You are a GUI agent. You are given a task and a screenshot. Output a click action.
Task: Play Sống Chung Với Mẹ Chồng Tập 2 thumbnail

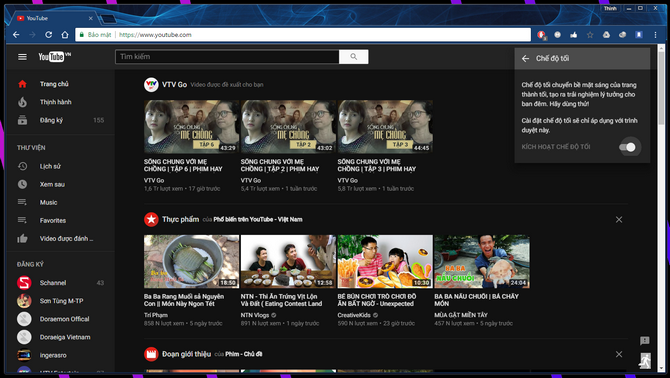coord(288,126)
